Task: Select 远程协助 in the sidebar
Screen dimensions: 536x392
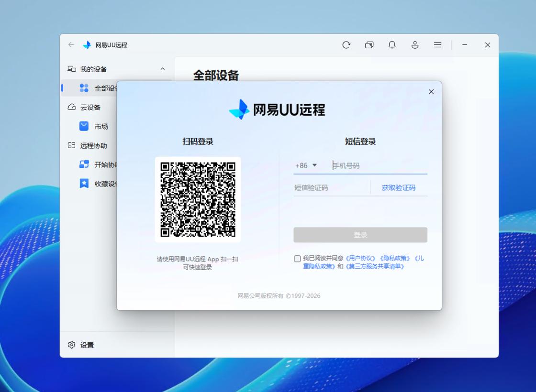Action: [94, 145]
